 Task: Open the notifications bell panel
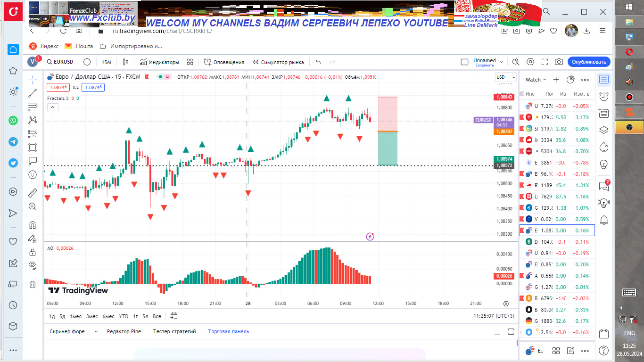tap(603, 220)
